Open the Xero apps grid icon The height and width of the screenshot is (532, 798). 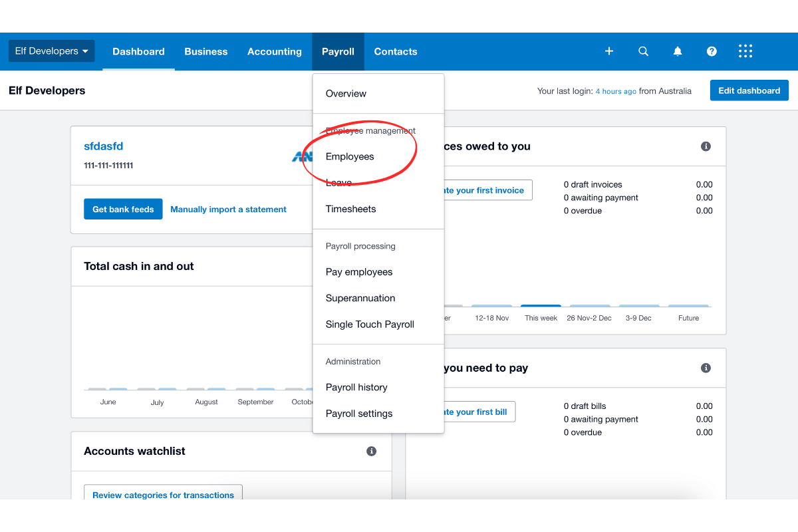[x=745, y=51]
